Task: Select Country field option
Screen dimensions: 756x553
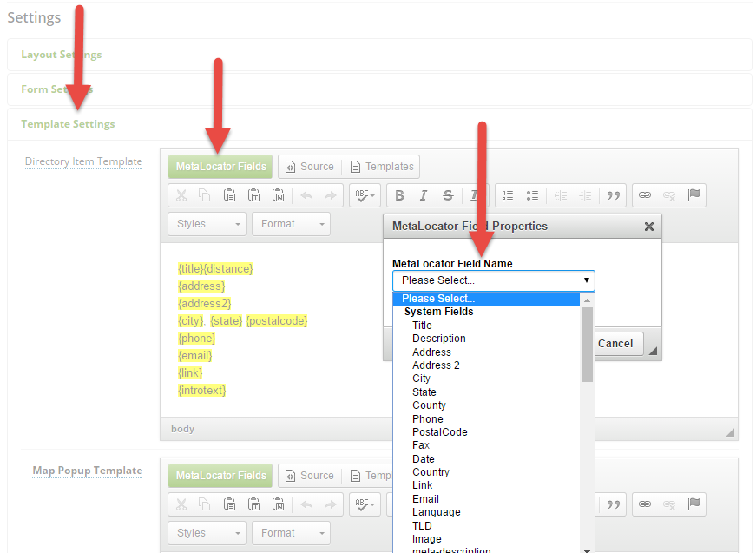Action: 431,472
